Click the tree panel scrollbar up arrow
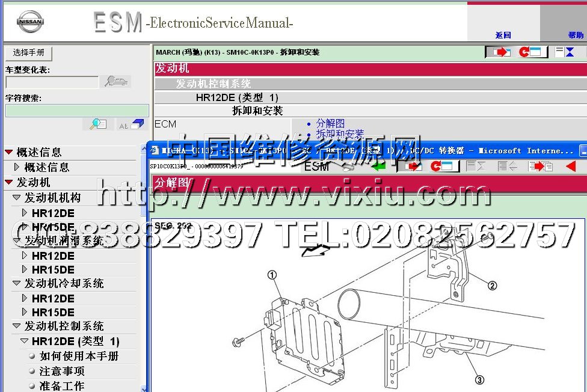The height and width of the screenshot is (392, 587). 144,149
